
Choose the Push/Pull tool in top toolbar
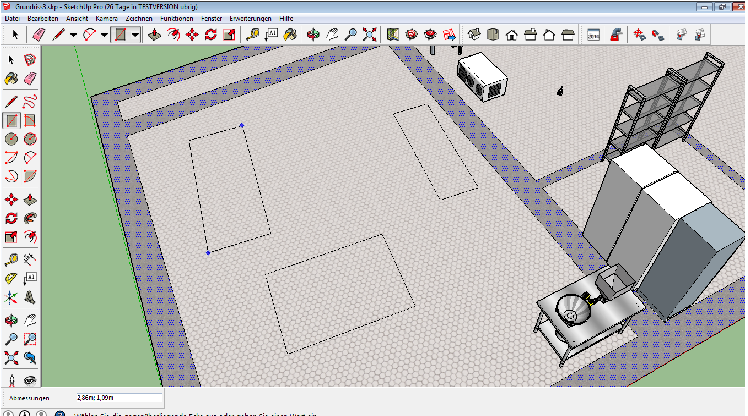(154, 35)
